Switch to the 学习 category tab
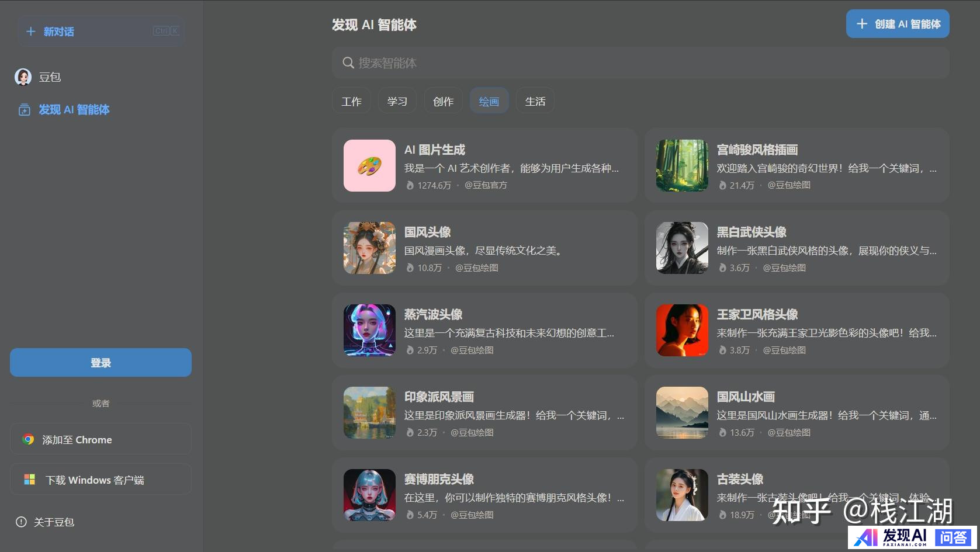 tap(397, 101)
